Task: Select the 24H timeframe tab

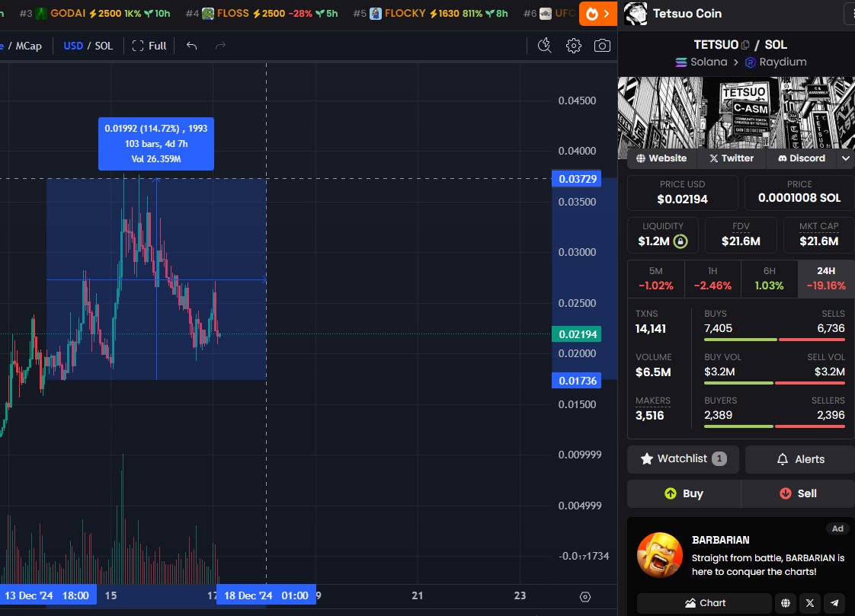Action: click(825, 279)
